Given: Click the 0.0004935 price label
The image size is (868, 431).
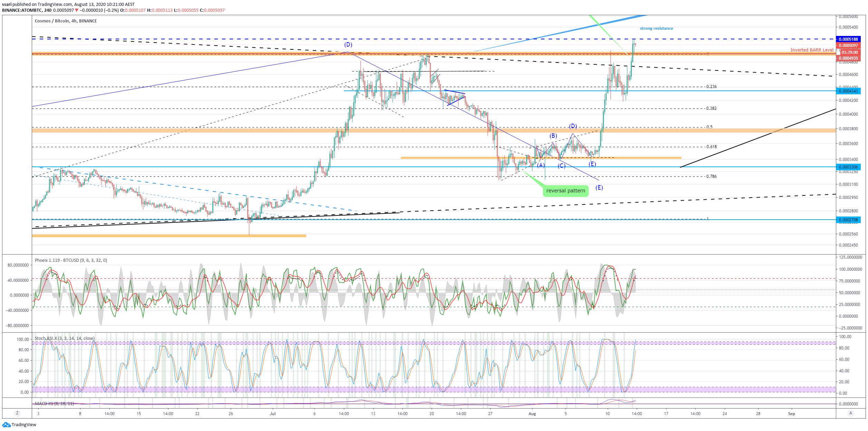Looking at the screenshot, I should (848, 58).
